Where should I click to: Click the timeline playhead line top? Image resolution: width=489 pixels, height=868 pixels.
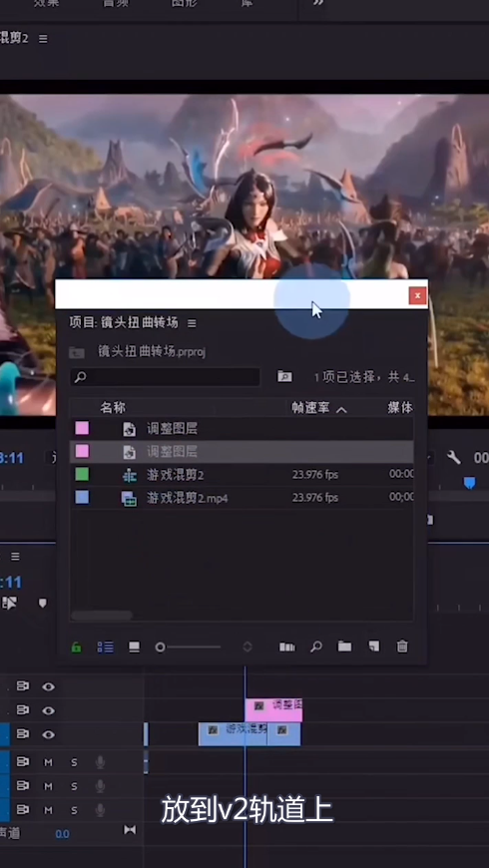[x=244, y=670]
